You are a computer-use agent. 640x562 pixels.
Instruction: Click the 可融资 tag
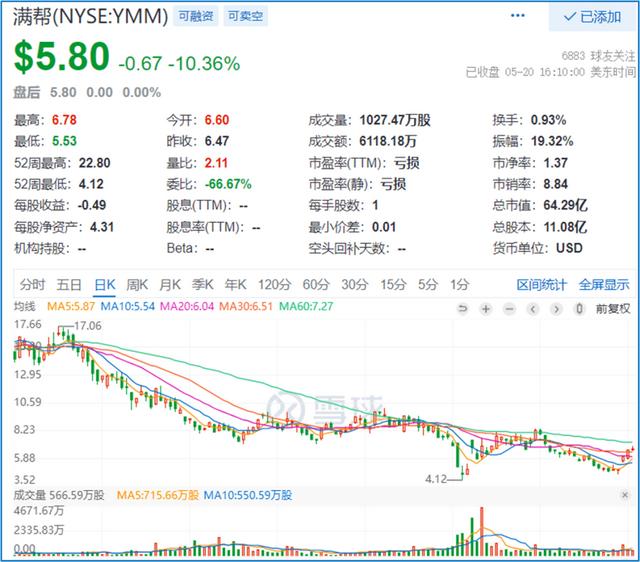(196, 16)
